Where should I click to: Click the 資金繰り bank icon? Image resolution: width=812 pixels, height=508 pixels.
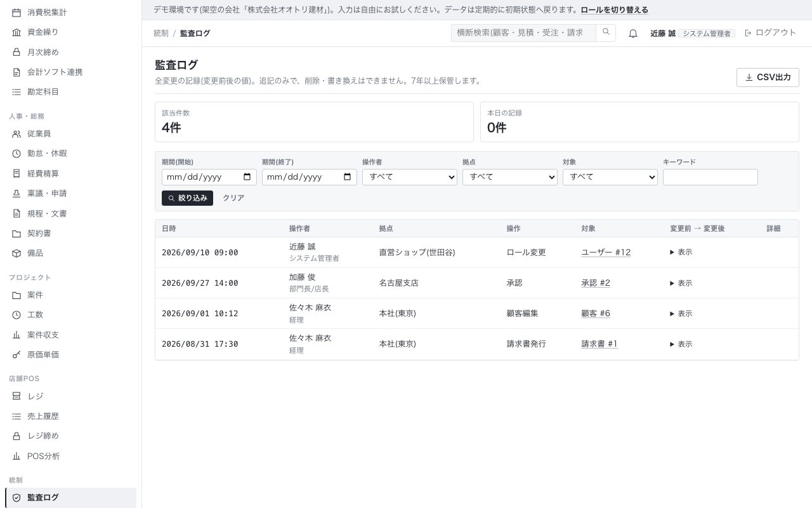coord(16,32)
